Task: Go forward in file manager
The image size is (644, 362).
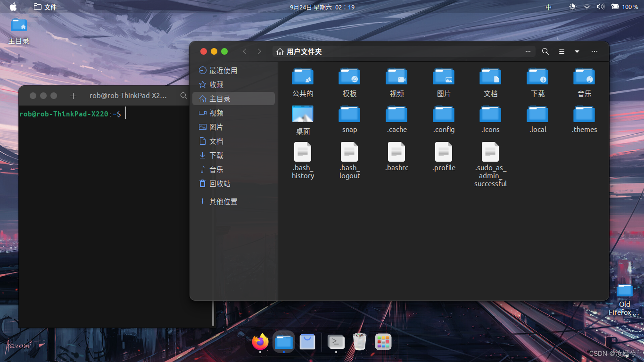Action: click(x=259, y=51)
